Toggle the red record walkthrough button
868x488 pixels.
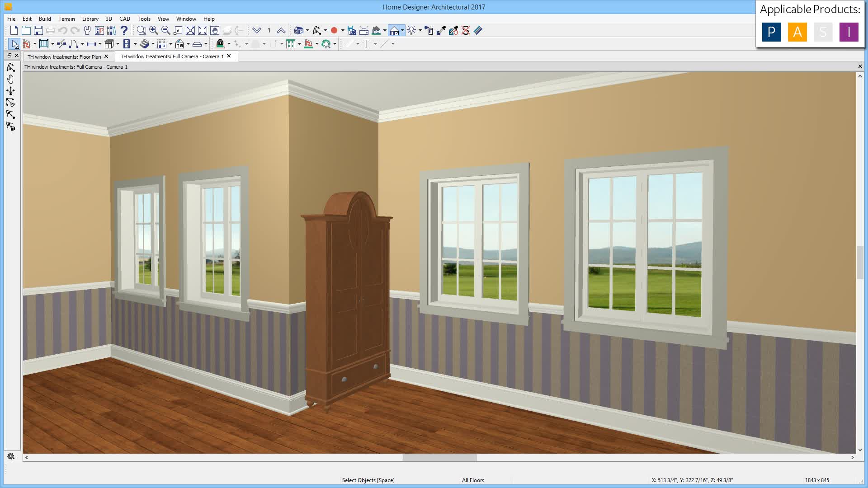[334, 31]
